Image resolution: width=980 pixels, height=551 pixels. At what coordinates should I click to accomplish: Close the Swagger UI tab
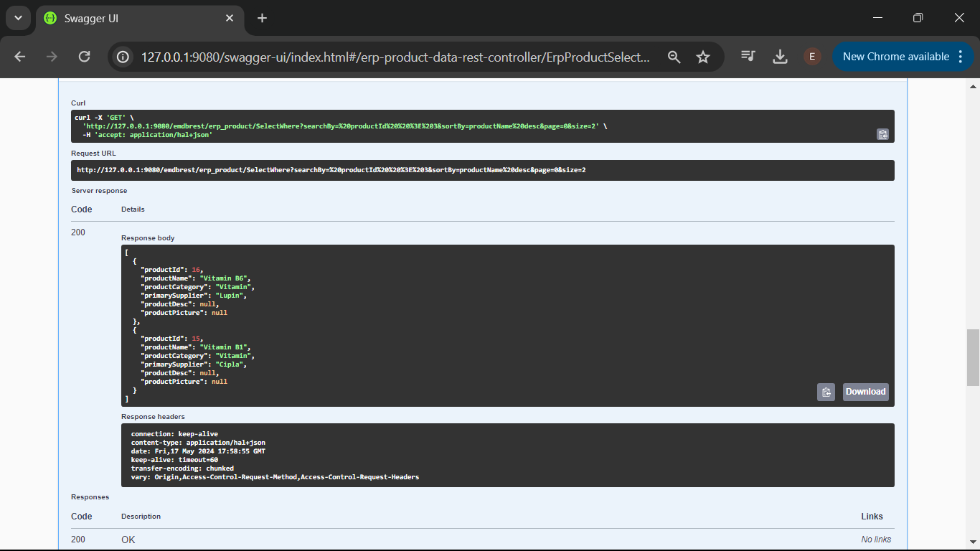[230, 19]
